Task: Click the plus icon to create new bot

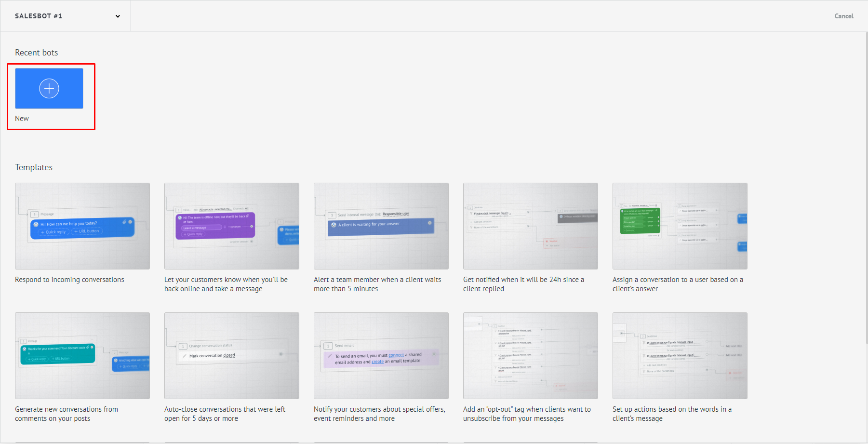Action: pyautogui.click(x=49, y=89)
